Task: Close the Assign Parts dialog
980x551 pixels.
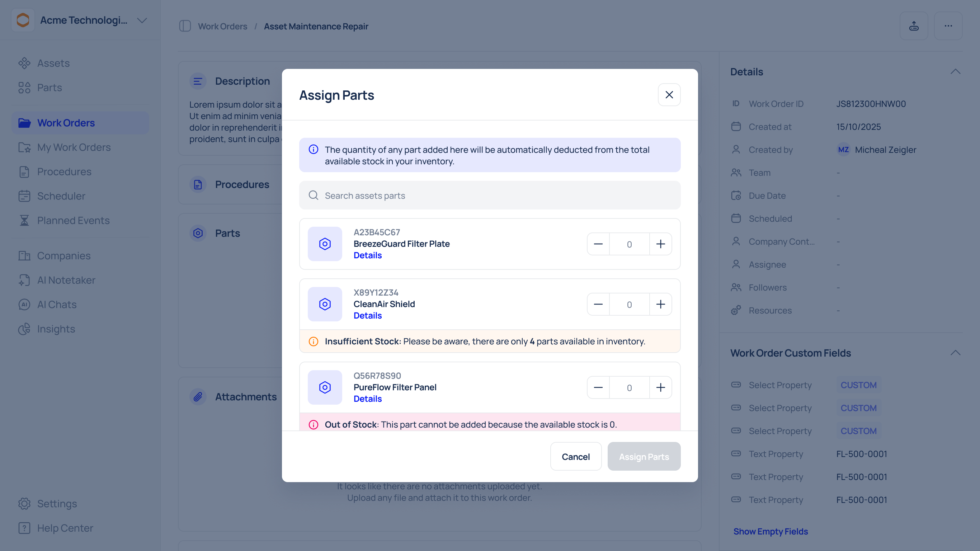Action: click(x=669, y=95)
